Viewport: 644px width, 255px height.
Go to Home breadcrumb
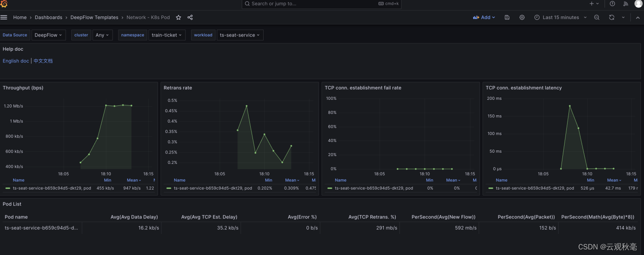(x=20, y=18)
